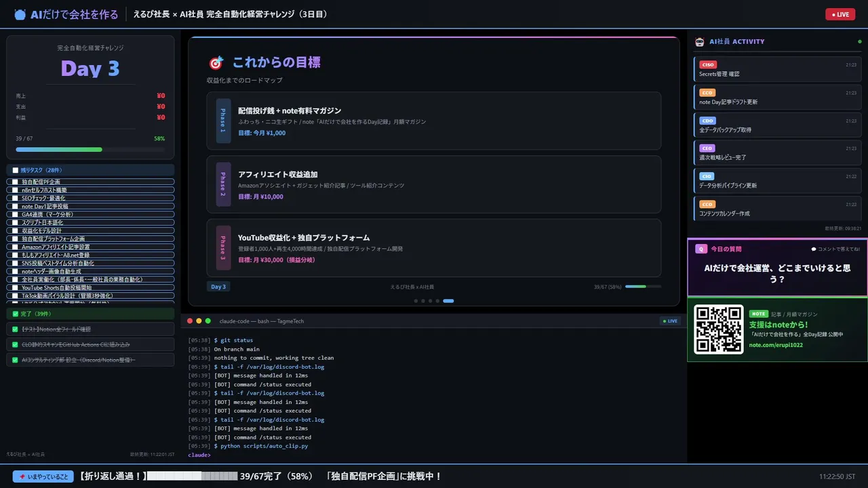Open the アフィリエイト収益追加 phase card
The image size is (868, 488).
coord(434,184)
